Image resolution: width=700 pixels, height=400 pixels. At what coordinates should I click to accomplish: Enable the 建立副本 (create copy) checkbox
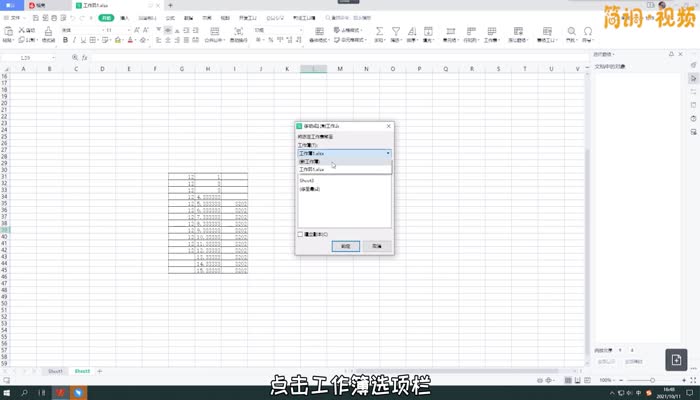click(301, 234)
